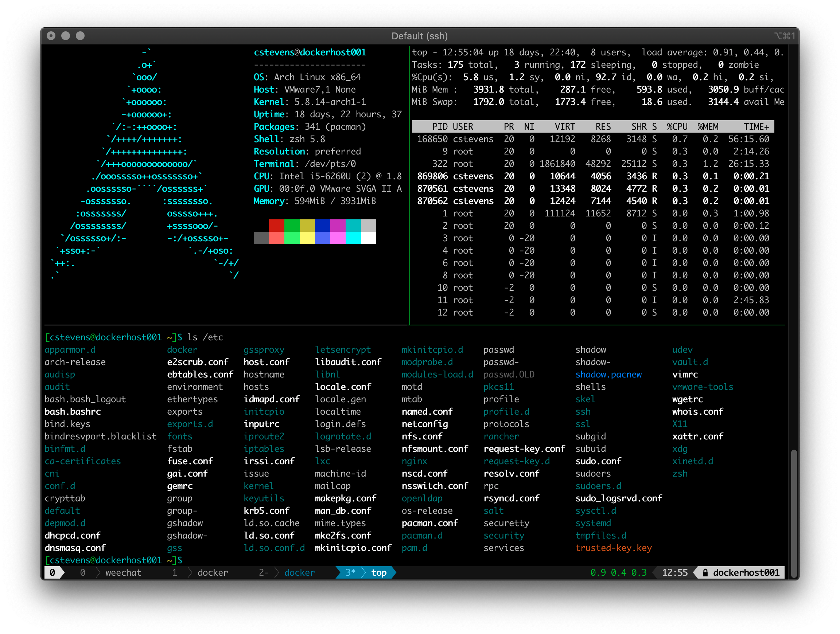Click cstevens@dockerhost001 neofetch header
This screenshot has height=634, width=840.
coord(310,52)
